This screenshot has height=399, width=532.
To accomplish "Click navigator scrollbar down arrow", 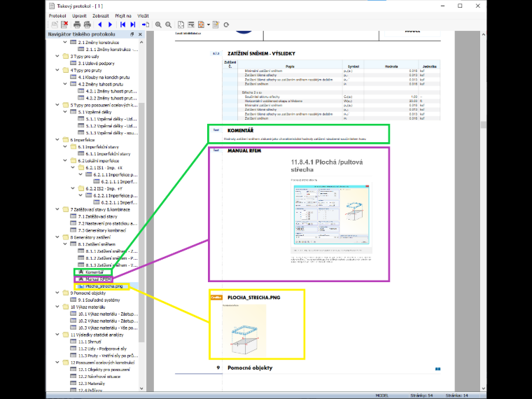I will [141, 388].
